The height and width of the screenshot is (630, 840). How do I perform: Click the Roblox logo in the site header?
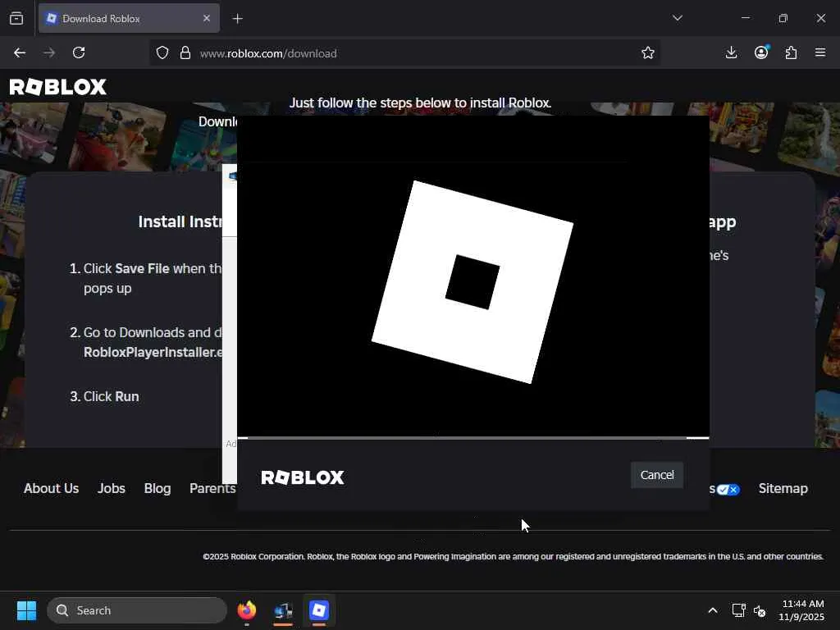(58, 87)
